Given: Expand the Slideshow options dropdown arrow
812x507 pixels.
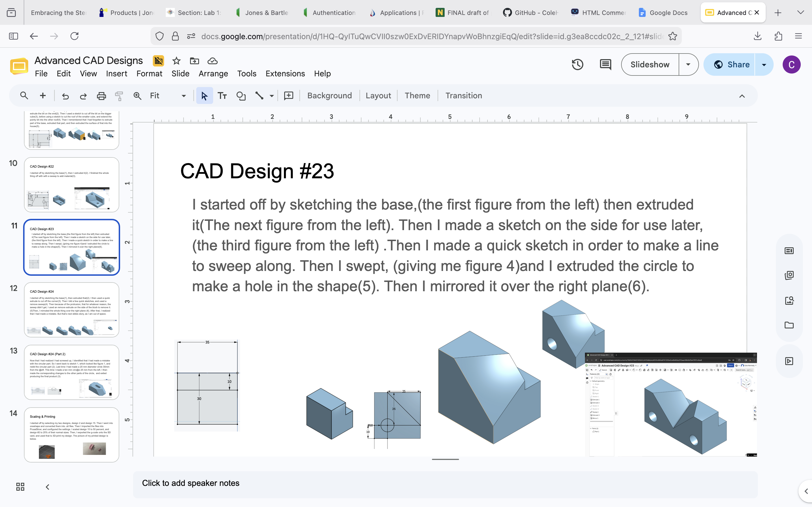Looking at the screenshot, I should [x=688, y=65].
